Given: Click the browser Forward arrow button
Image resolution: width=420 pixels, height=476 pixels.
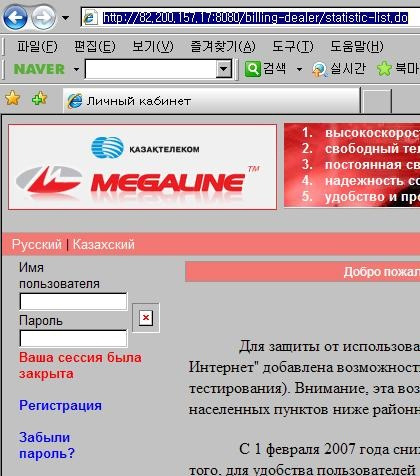Looking at the screenshot, I should coord(43,17).
